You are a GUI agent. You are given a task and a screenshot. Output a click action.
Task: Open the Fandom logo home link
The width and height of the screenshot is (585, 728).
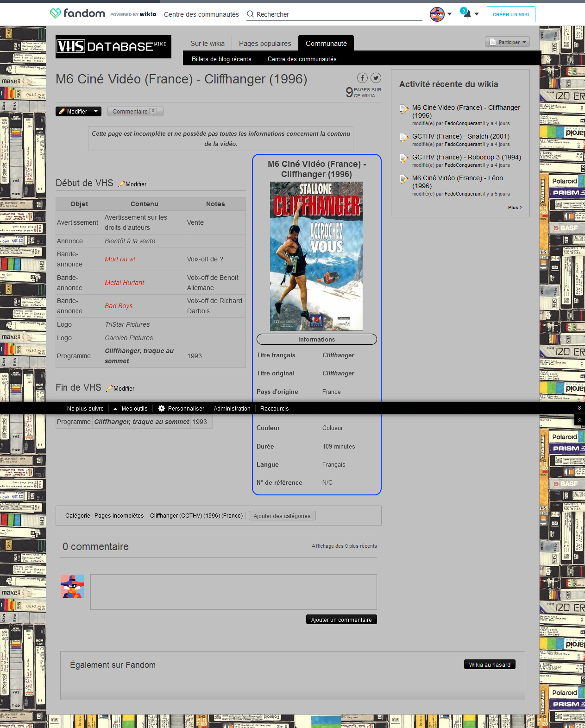point(77,13)
